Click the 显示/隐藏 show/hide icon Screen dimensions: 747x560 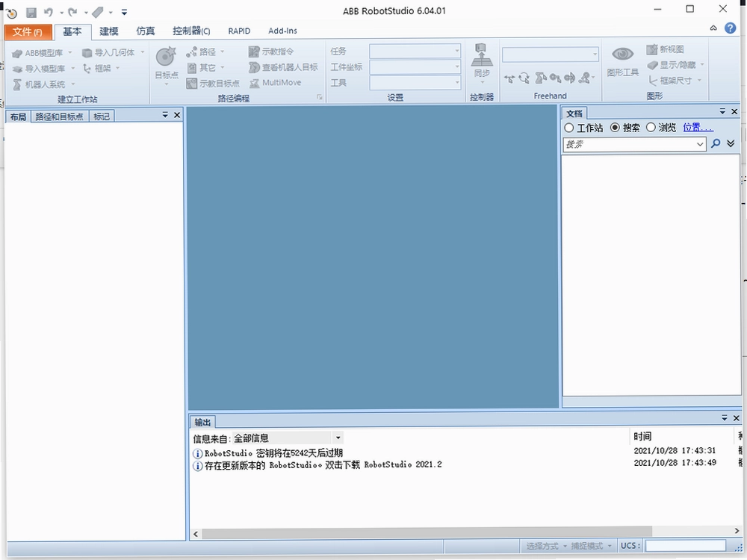652,65
